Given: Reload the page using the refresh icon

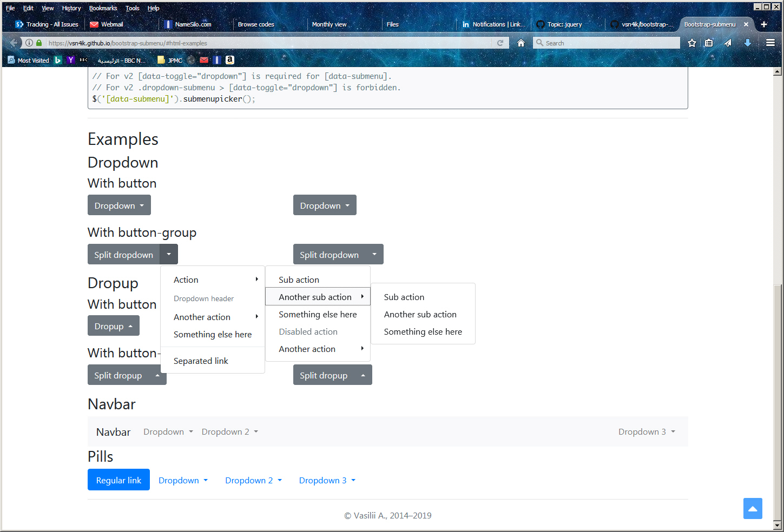Looking at the screenshot, I should [x=500, y=43].
